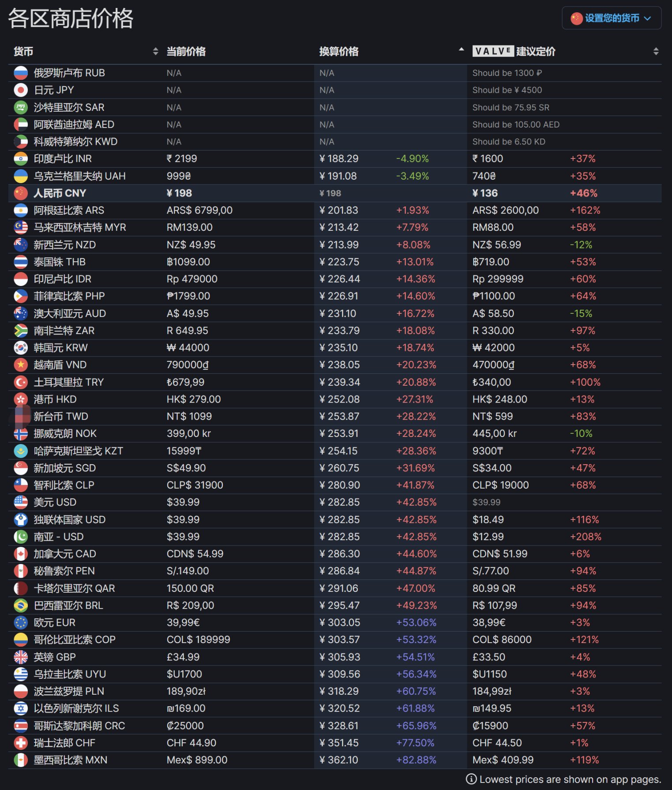Click the Switzerland flag icon for CHF
The width and height of the screenshot is (672, 790).
coord(21,743)
